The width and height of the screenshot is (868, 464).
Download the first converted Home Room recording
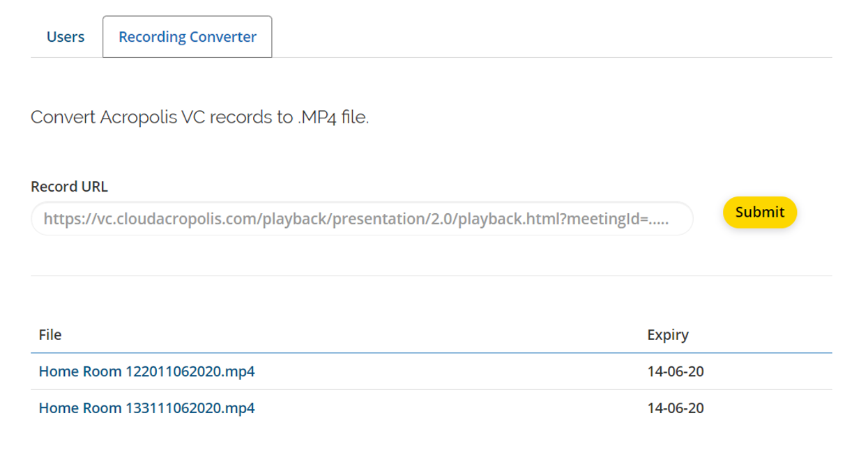[146, 371]
